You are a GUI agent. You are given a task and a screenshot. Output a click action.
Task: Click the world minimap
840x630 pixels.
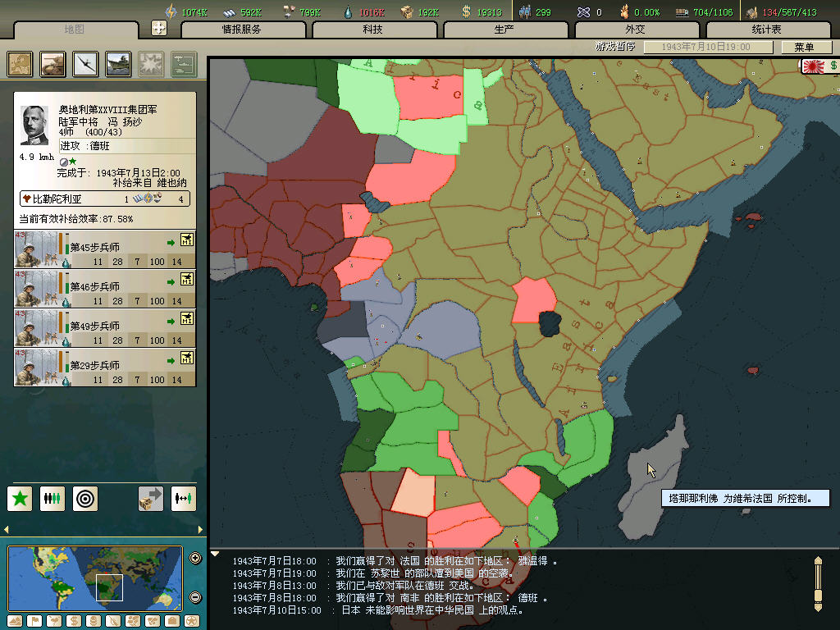(x=94, y=577)
